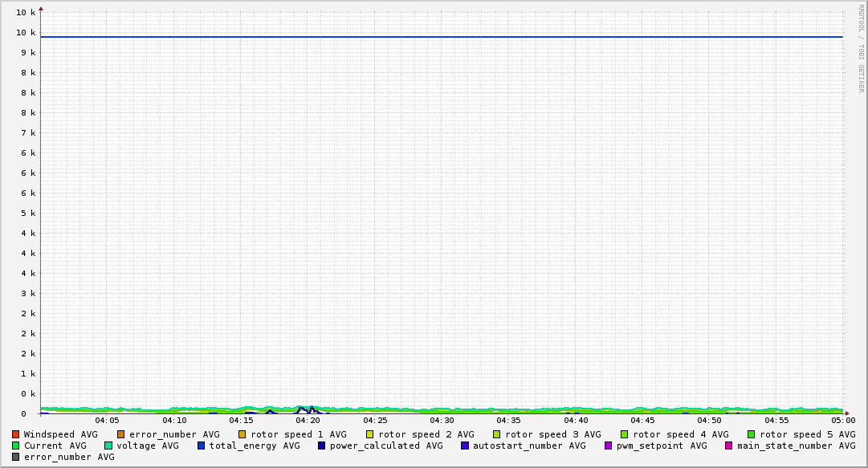The width and height of the screenshot is (868, 468).
Task: Click the 04:20 time axis label
Action: 308,420
